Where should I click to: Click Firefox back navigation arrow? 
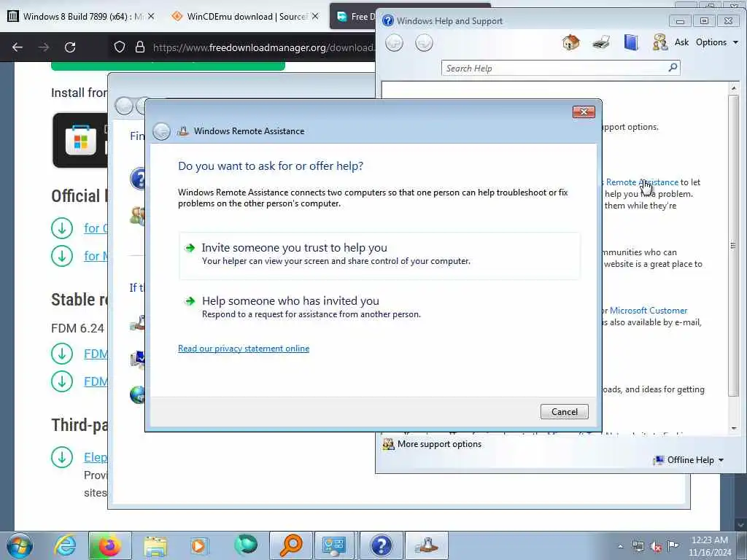pyautogui.click(x=18, y=47)
